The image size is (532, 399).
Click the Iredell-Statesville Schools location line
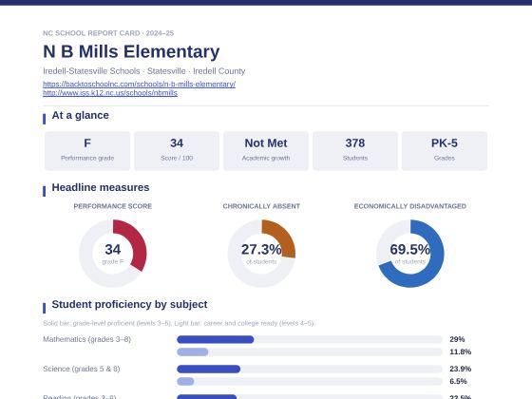click(143, 71)
